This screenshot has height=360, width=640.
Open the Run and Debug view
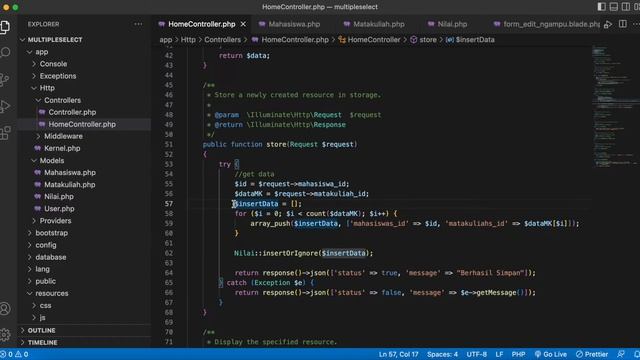pyautogui.click(x=5, y=106)
